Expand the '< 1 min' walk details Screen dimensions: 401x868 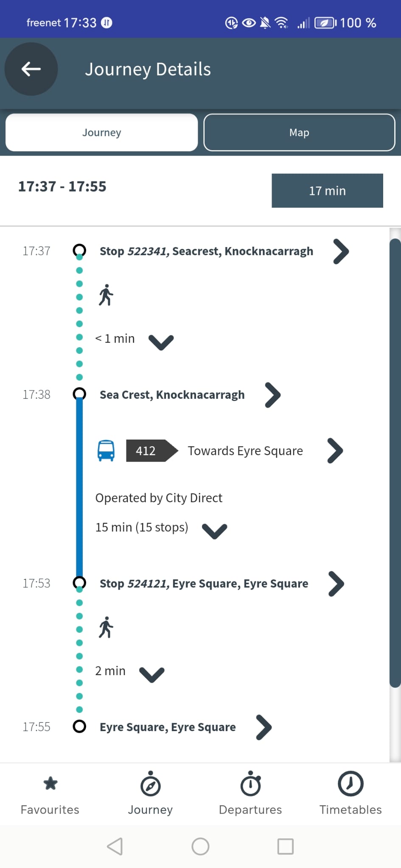click(161, 341)
